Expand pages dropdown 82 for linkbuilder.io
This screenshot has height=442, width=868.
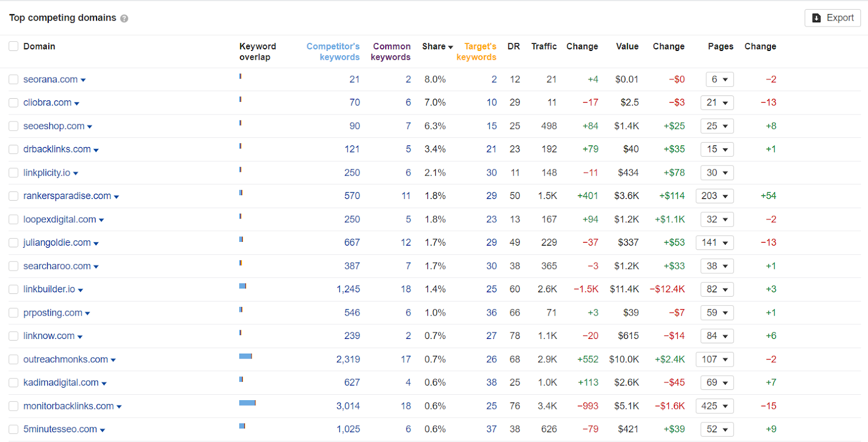pyautogui.click(x=717, y=289)
